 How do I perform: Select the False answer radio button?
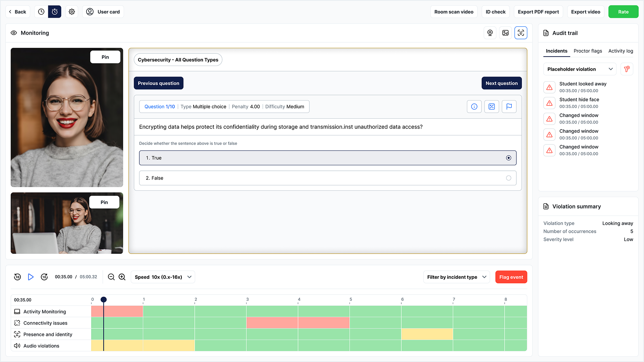pos(509,178)
